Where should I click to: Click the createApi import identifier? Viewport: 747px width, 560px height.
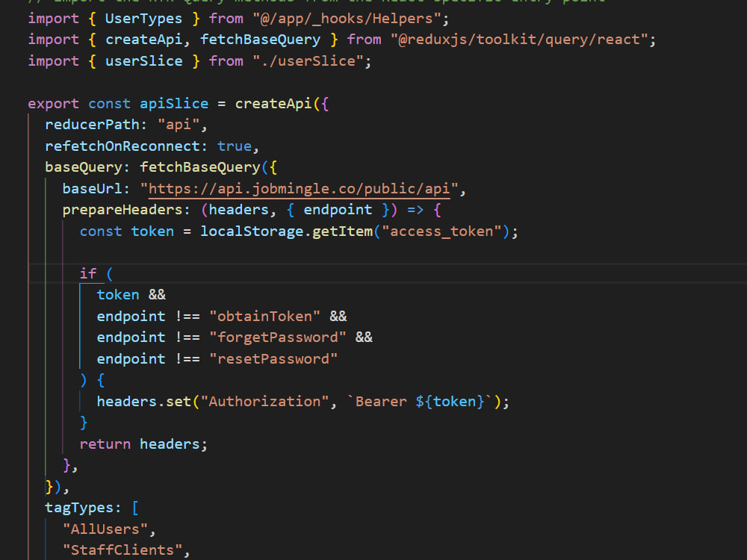(143, 40)
